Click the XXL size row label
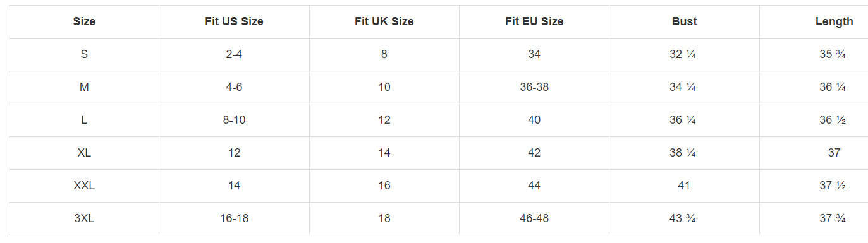The image size is (868, 243). click(x=84, y=186)
